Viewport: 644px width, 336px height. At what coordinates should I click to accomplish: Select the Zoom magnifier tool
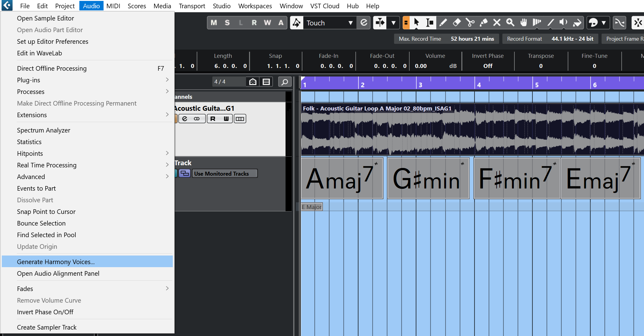tap(510, 23)
